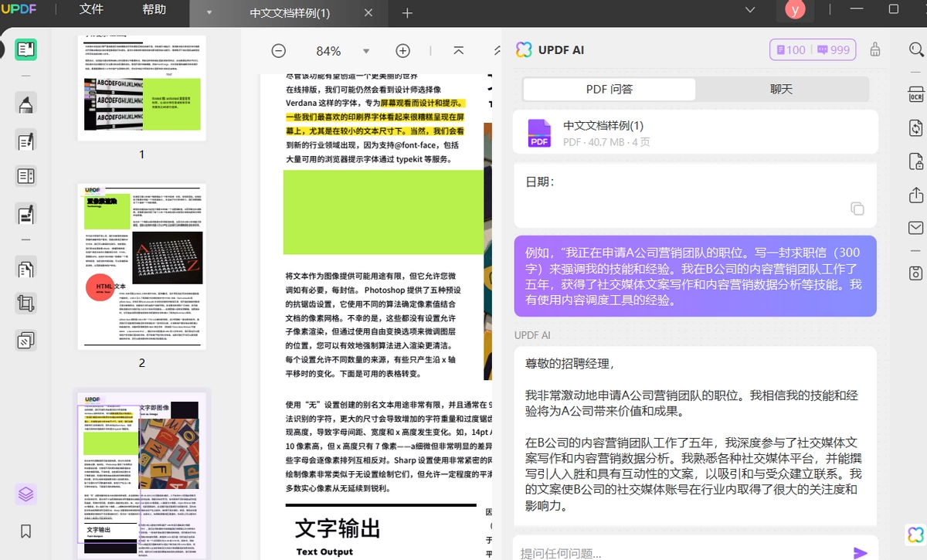Open the Edit PDF tool
The width and height of the screenshot is (927, 560).
25,141
